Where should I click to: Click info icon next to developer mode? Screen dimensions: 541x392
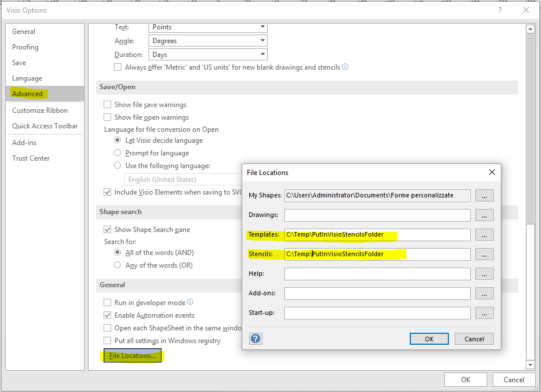tap(190, 302)
